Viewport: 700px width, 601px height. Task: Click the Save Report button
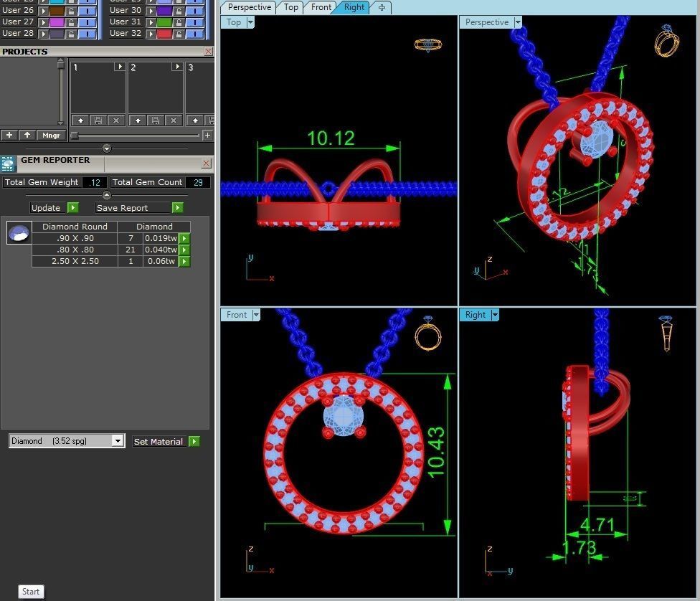pos(133,208)
